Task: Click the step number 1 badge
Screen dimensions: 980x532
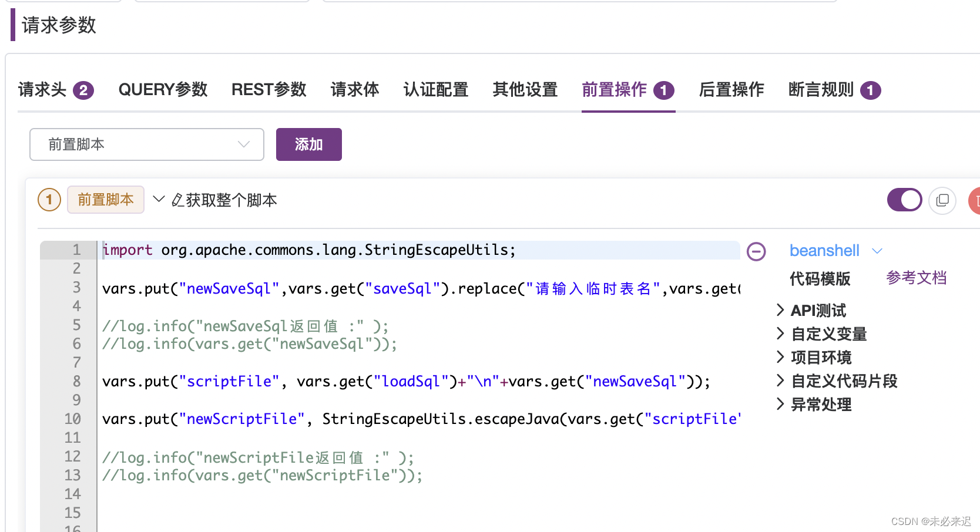Action: point(49,200)
